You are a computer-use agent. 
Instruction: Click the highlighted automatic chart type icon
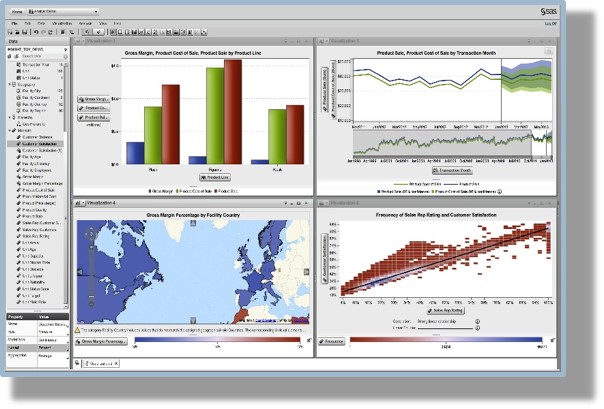click(x=113, y=32)
